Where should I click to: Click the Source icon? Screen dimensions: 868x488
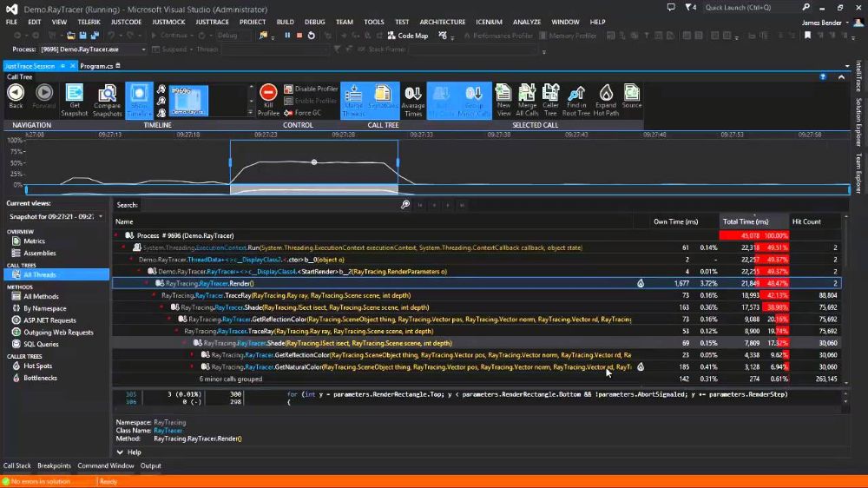click(632, 96)
